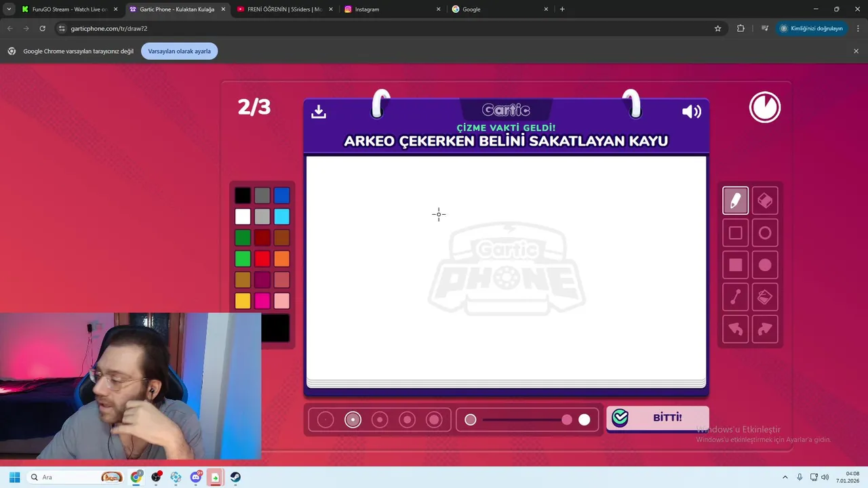The image size is (868, 488).
Task: Pick the white color swatch
Action: (x=243, y=216)
